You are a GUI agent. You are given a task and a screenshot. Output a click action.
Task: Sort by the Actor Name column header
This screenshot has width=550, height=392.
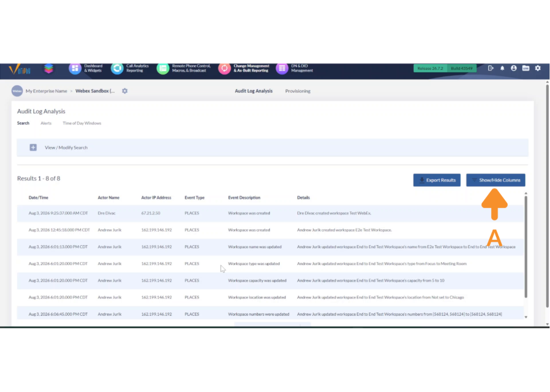click(x=108, y=197)
